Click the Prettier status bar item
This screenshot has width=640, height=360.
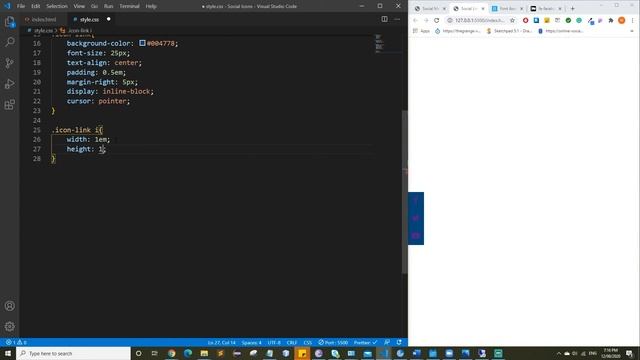365,342
